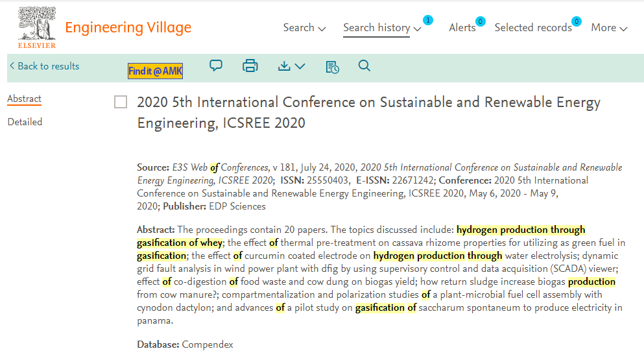
Task: Click the E3S Web of Conferences source text
Action: coord(220,167)
